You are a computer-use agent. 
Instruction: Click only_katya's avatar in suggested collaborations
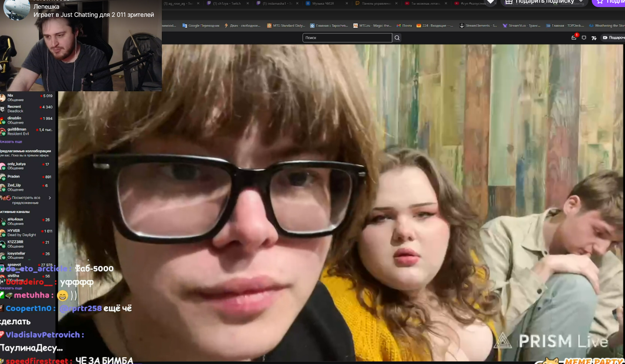[3, 166]
